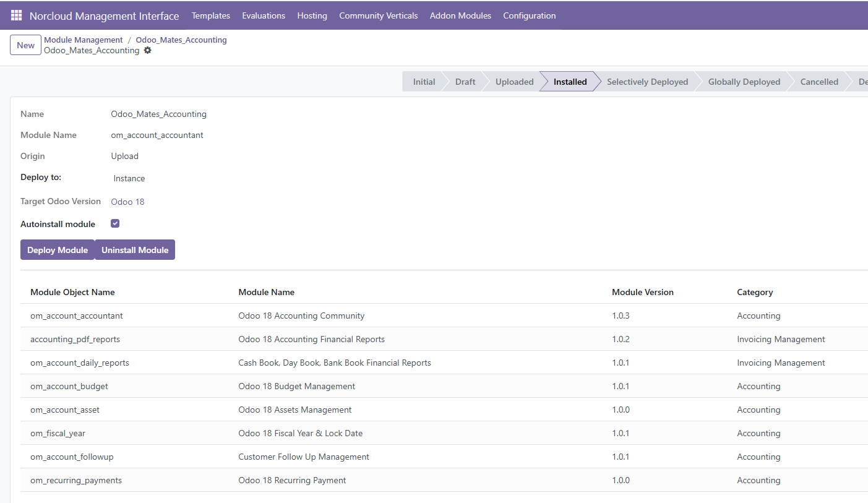Open the gear actions icon beside Odoo_Mates_Accounting

147,51
